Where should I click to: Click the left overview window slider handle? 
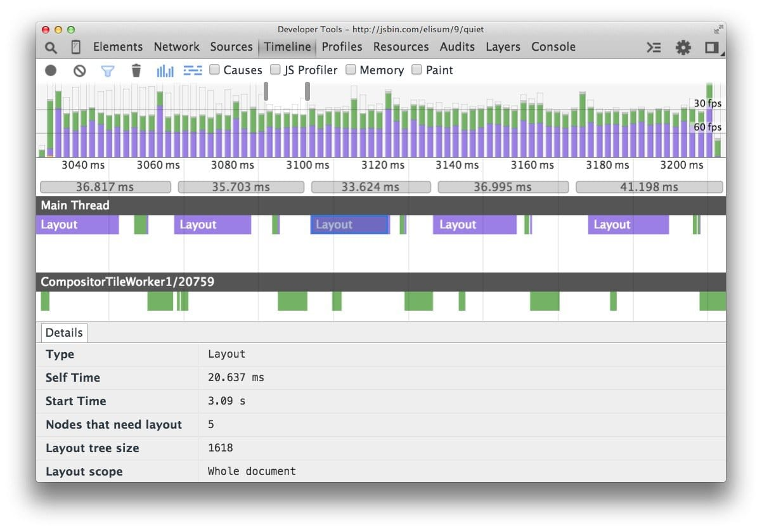coord(266,91)
